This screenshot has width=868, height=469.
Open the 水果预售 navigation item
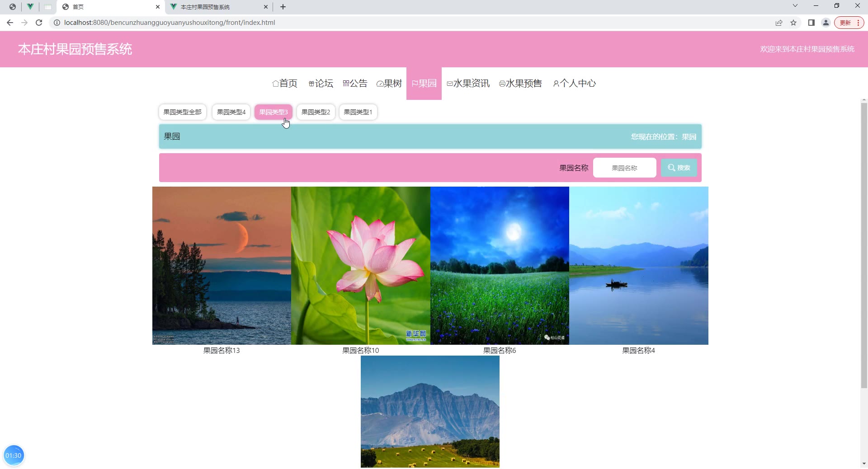[x=520, y=83]
